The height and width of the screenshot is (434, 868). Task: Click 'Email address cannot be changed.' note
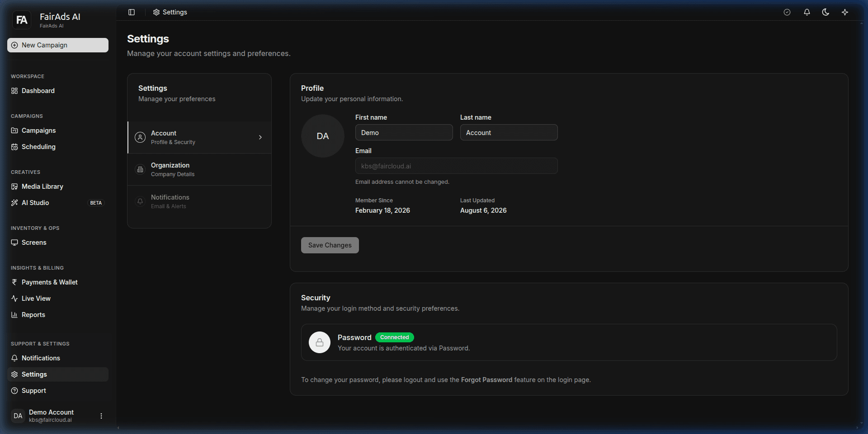pos(402,182)
